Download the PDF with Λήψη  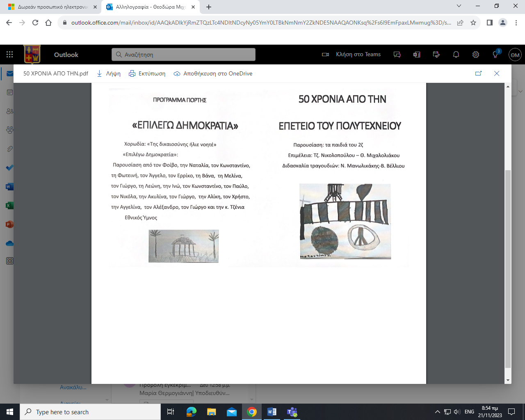pyautogui.click(x=109, y=73)
